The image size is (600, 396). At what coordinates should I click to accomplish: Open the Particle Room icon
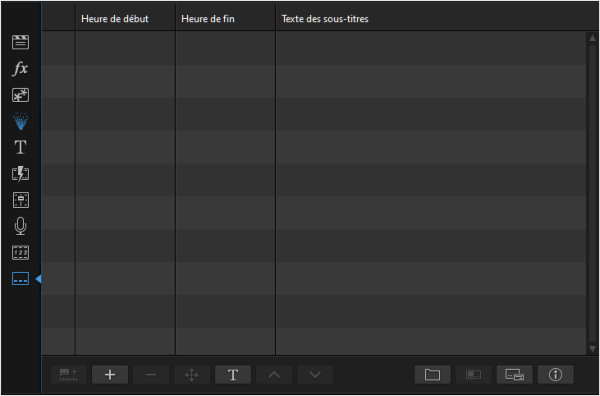(20, 121)
